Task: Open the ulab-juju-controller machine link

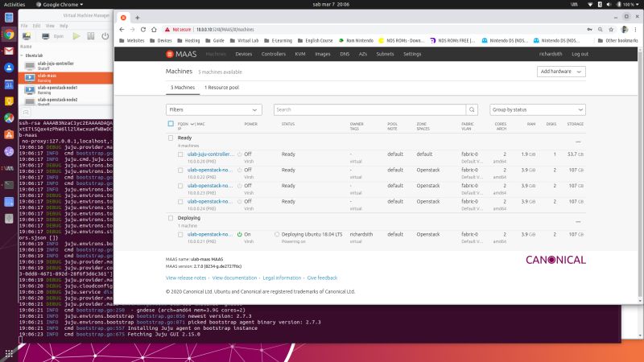Action: coord(211,154)
